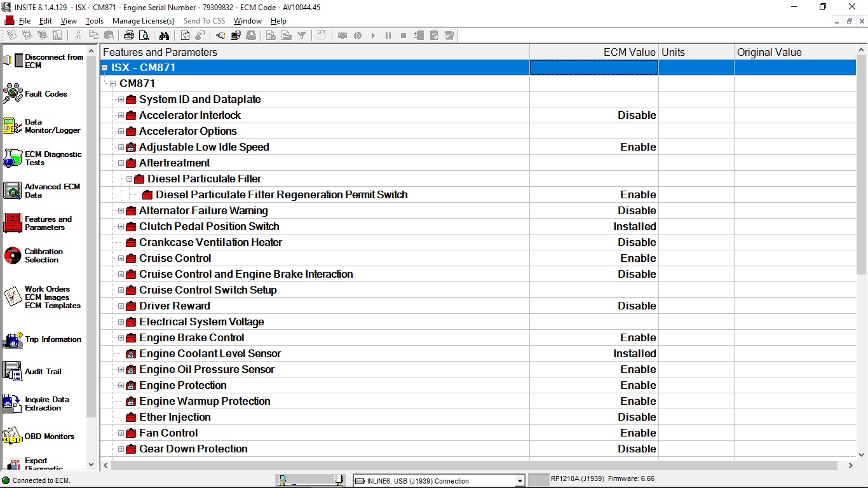Viewport: 868px width, 488px height.
Task: Click the Stop toolbar button
Action: 403,36
